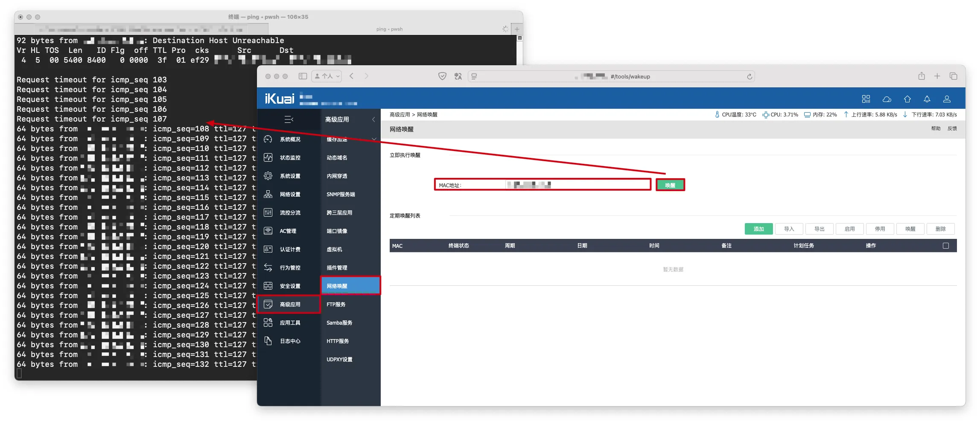
Task: Click Safari share icon
Action: [921, 76]
